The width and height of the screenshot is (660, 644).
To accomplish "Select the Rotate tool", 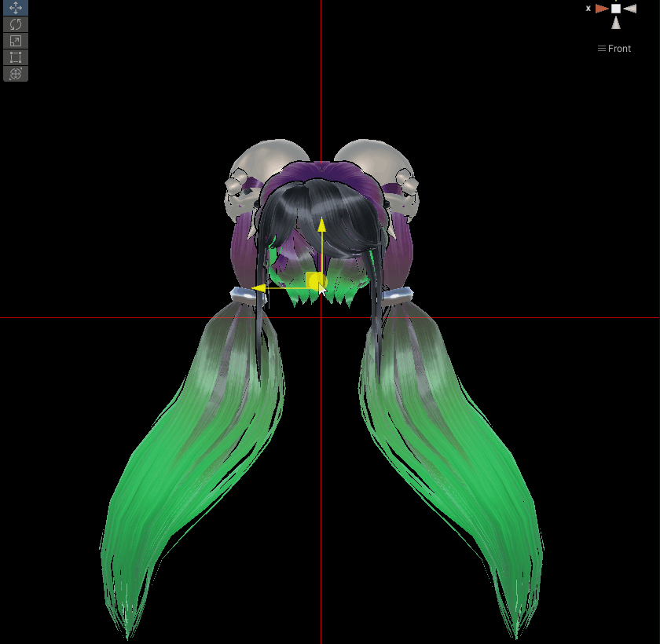I will point(16,24).
